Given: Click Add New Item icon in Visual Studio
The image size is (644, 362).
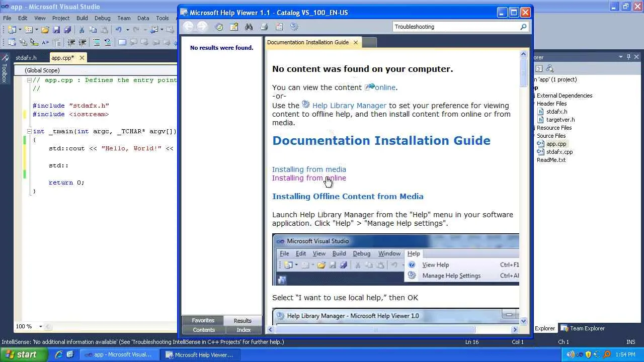Looking at the screenshot, I should click(x=29, y=30).
